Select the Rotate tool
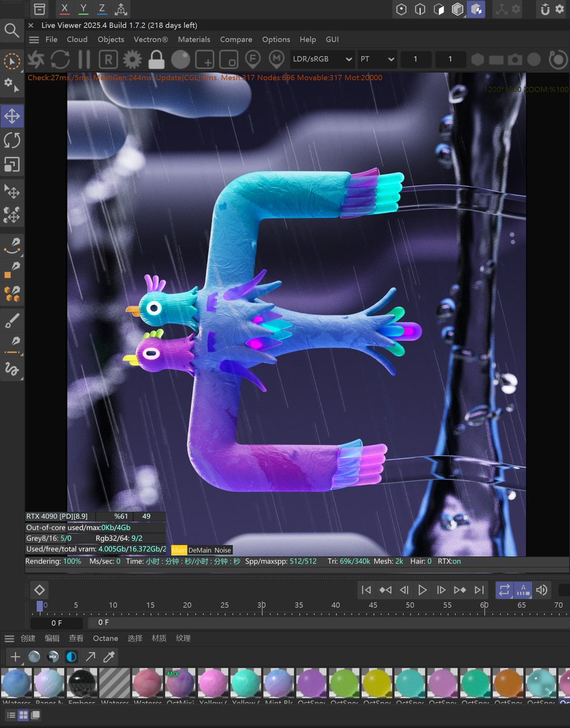This screenshot has height=728, width=570. [x=12, y=140]
